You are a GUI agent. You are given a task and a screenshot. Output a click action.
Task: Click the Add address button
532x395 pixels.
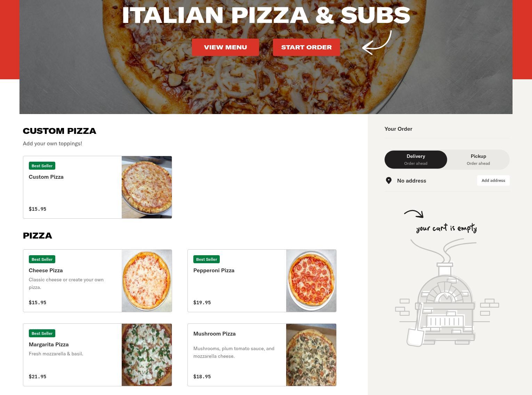click(x=493, y=180)
